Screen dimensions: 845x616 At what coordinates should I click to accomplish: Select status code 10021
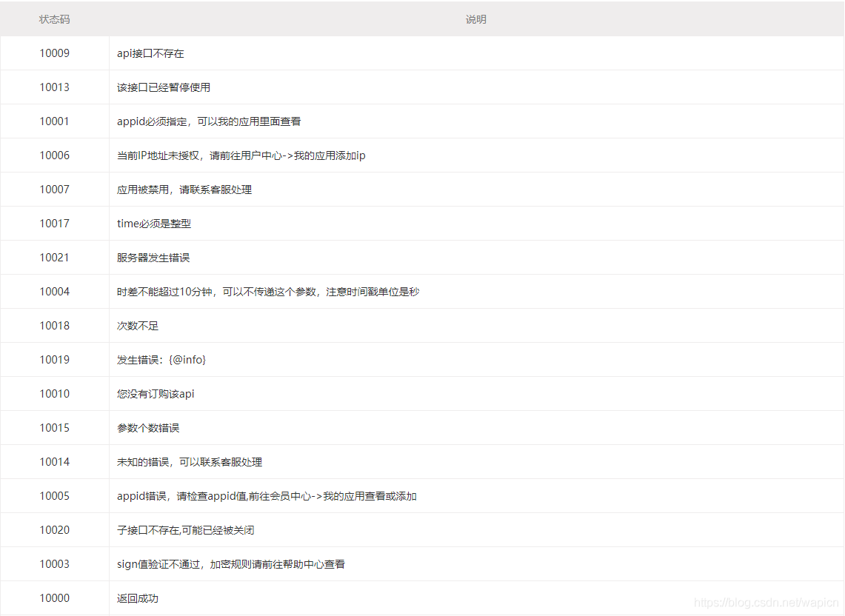click(54, 257)
